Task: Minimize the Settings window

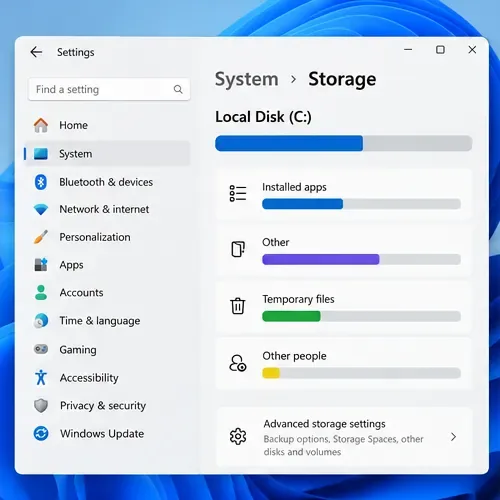Action: (408, 50)
